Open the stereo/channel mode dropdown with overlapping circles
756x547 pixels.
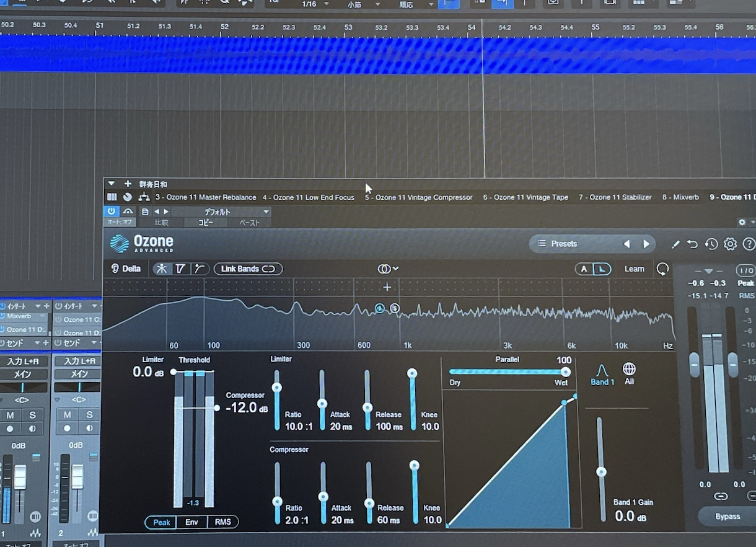pyautogui.click(x=388, y=269)
